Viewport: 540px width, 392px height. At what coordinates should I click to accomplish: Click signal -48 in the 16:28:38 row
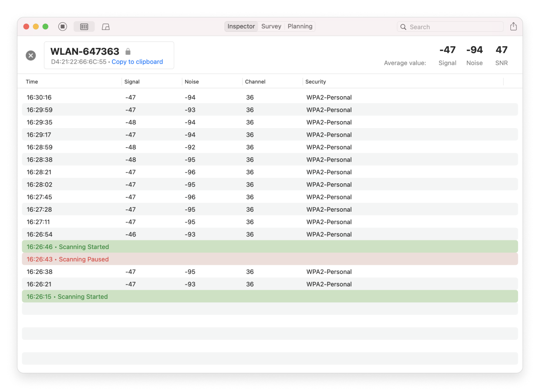[x=131, y=160]
